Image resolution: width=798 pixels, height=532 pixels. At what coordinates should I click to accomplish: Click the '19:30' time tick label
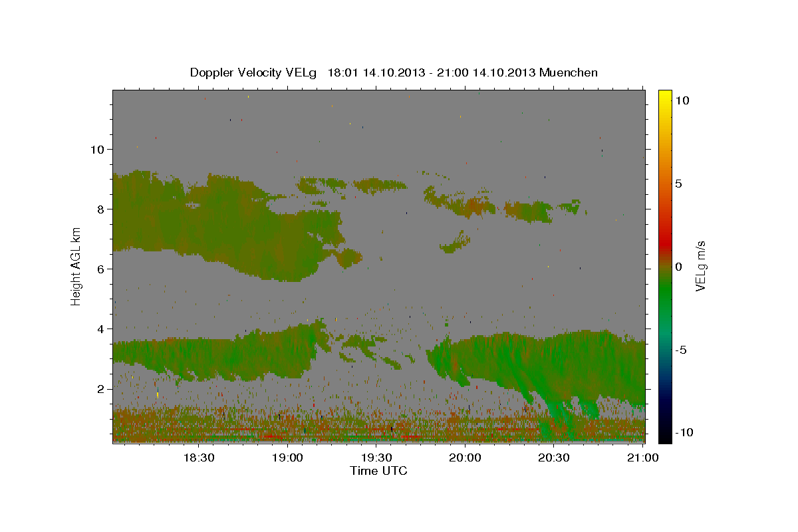click(376, 458)
